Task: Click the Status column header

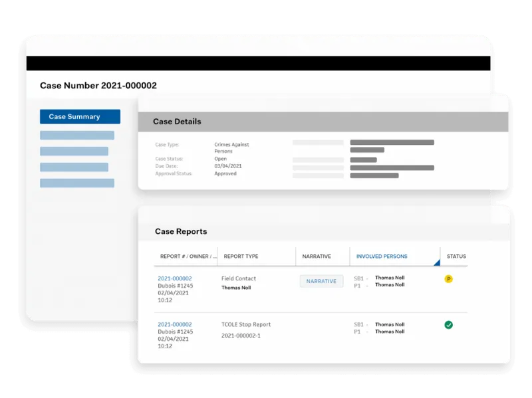Action: coord(456,256)
